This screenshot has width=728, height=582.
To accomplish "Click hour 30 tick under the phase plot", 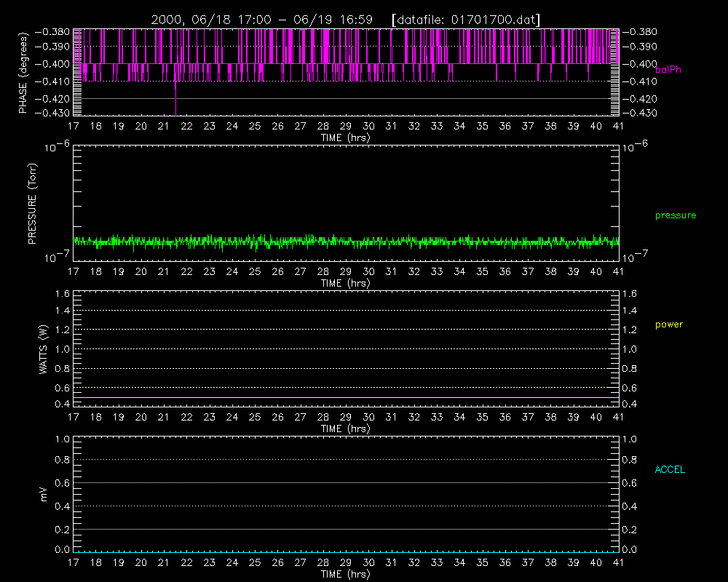I will coord(368,127).
